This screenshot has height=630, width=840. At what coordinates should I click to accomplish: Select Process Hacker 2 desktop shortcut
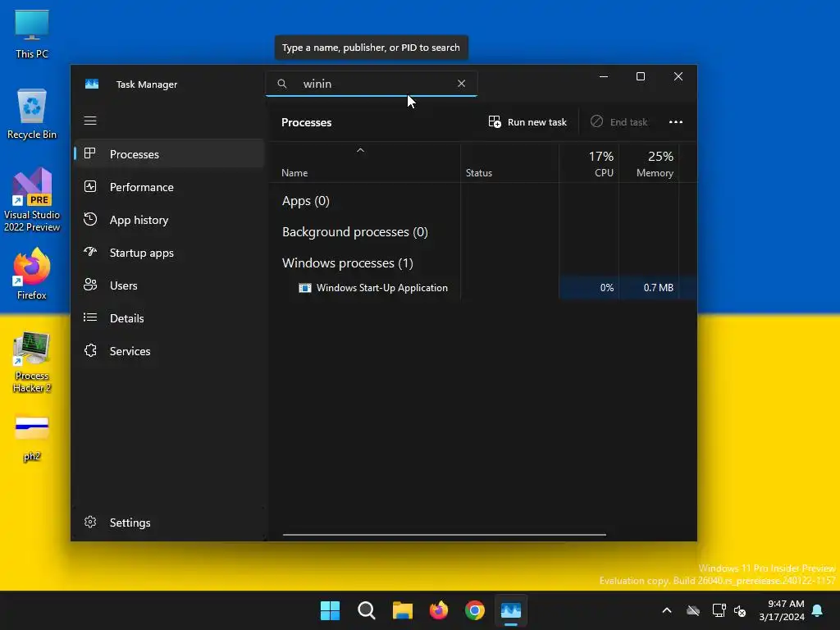coord(32,362)
